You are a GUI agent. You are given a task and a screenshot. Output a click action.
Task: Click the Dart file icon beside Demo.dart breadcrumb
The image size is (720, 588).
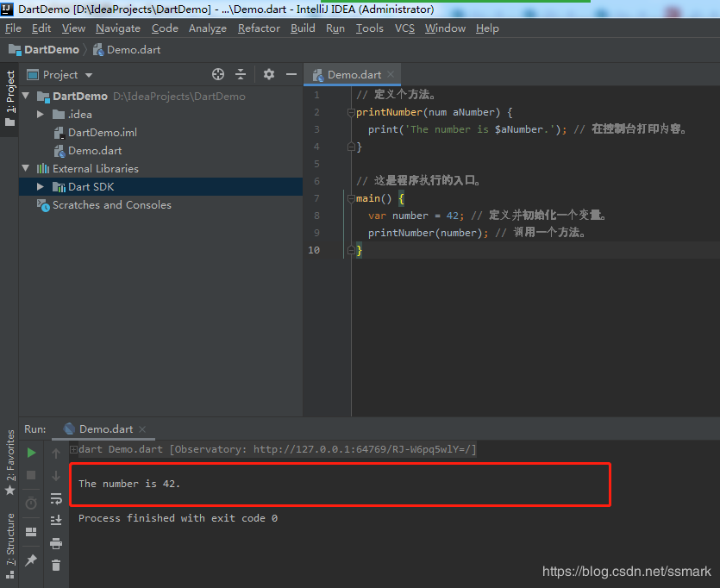coord(98,49)
